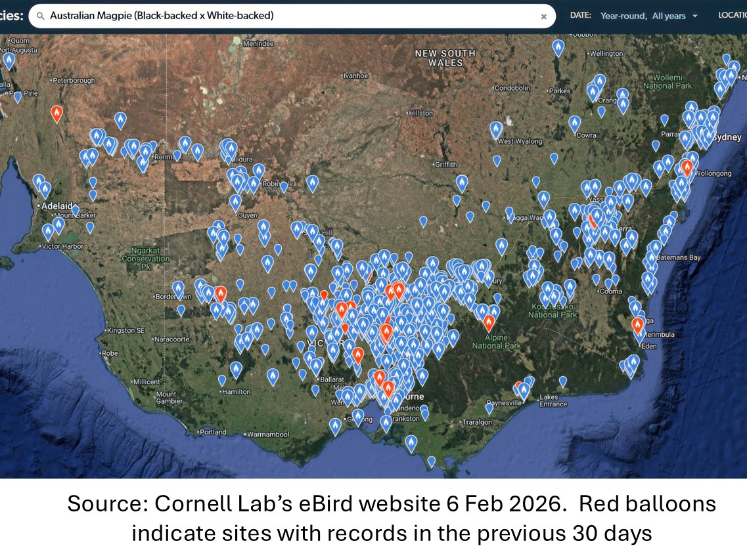747x560 pixels.
Task: Click the red marker near Port Augusta
Action: tap(57, 114)
